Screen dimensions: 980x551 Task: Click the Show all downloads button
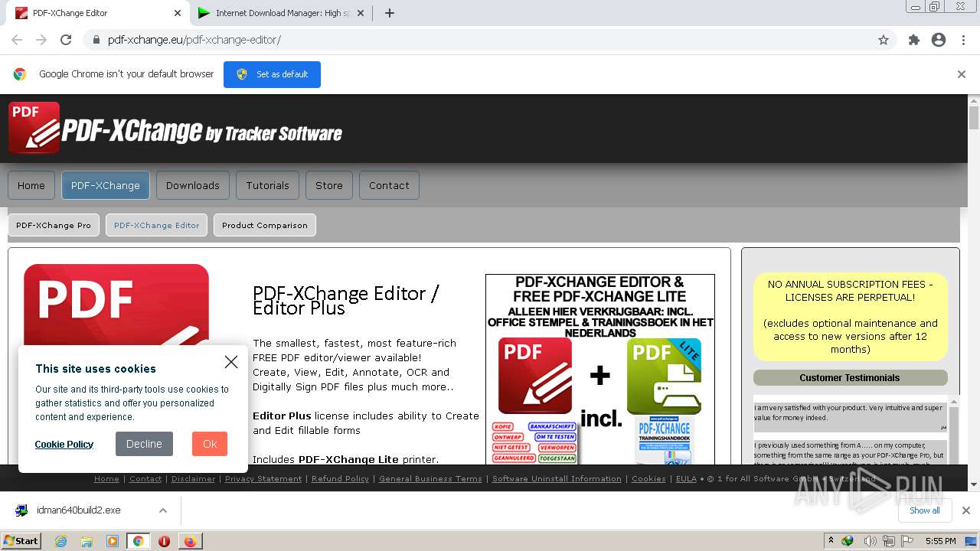tap(925, 510)
